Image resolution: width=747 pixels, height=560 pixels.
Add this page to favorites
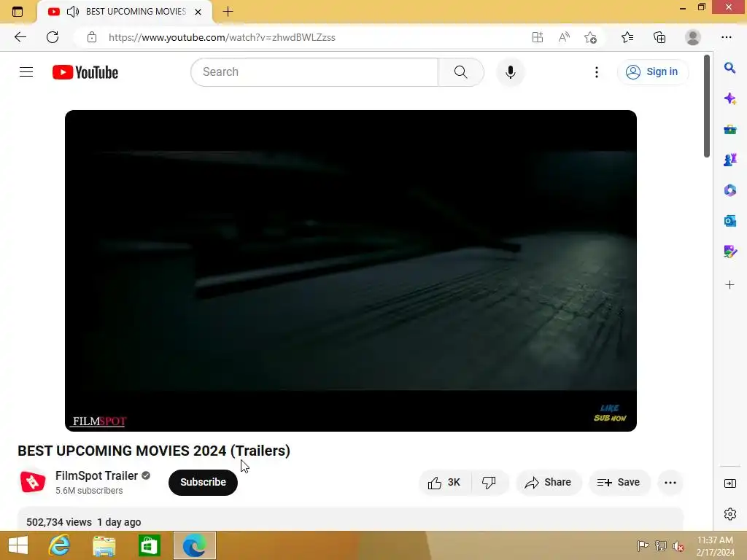click(x=591, y=37)
